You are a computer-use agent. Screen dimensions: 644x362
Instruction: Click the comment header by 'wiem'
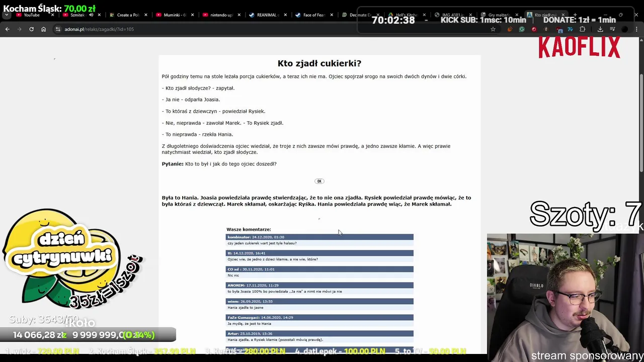pyautogui.click(x=319, y=301)
